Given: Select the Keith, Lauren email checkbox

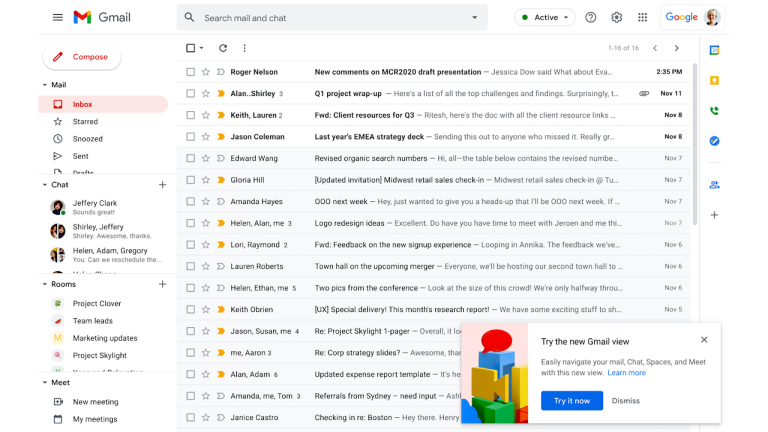Looking at the screenshot, I should 191,115.
